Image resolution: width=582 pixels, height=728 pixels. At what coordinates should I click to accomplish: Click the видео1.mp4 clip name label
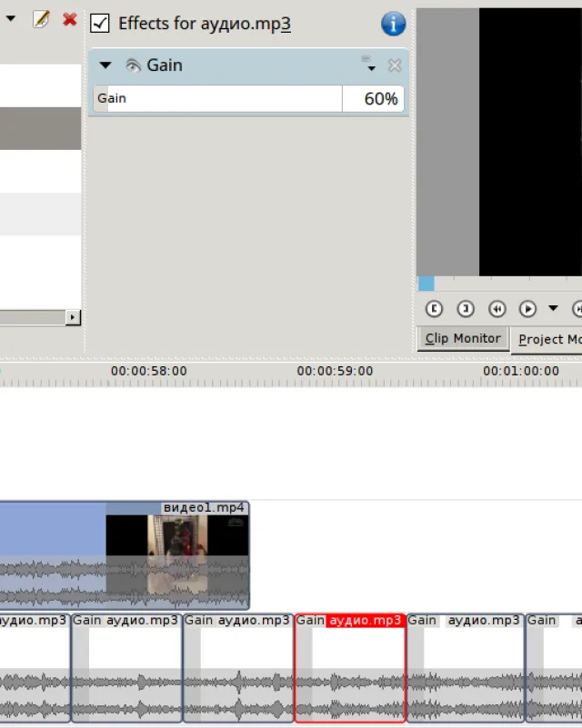[x=204, y=508]
